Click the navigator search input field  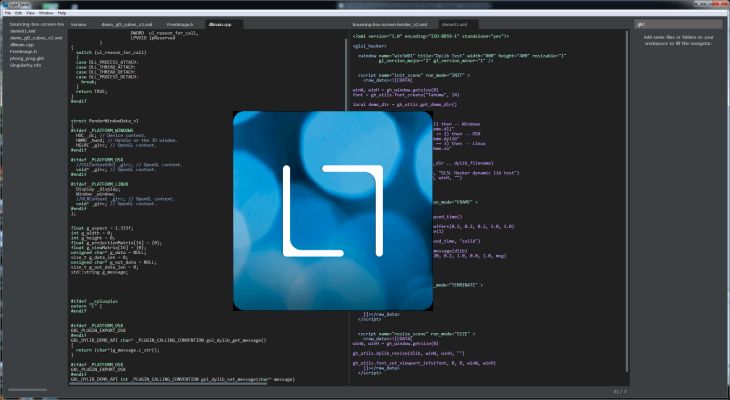click(x=678, y=24)
